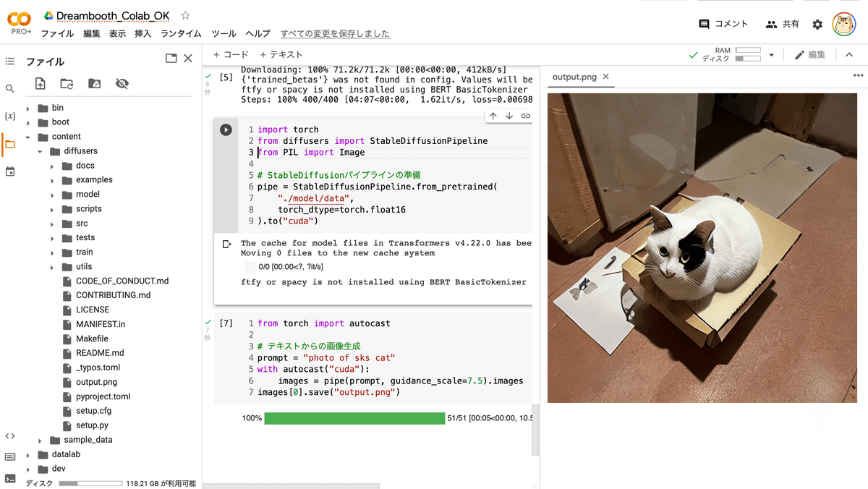Expand the docs folder
This screenshot has width=868, height=489.
52,166
